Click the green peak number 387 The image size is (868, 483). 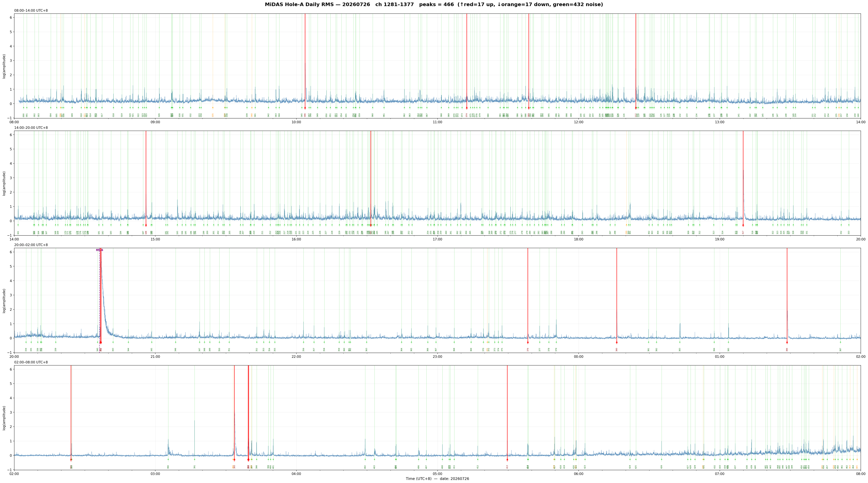[840, 350]
